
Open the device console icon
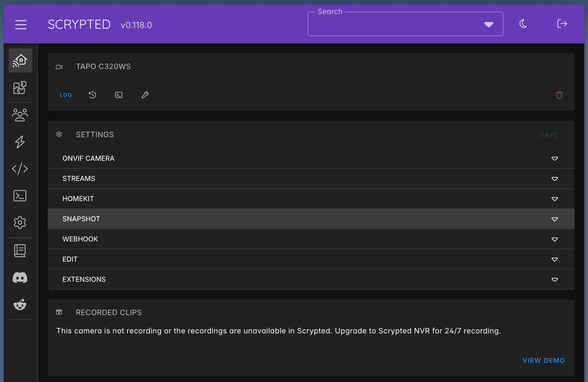119,95
